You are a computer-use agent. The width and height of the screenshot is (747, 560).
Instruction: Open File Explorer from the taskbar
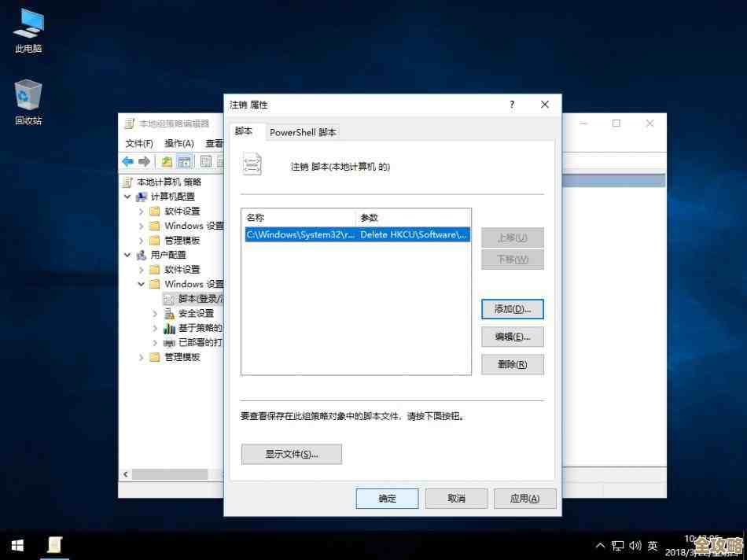pyautogui.click(x=54, y=545)
